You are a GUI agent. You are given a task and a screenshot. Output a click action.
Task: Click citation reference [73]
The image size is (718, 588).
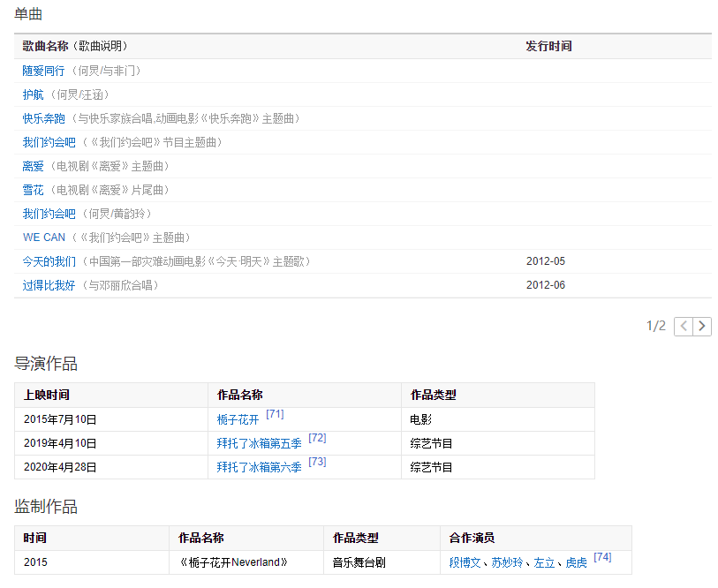[317, 462]
